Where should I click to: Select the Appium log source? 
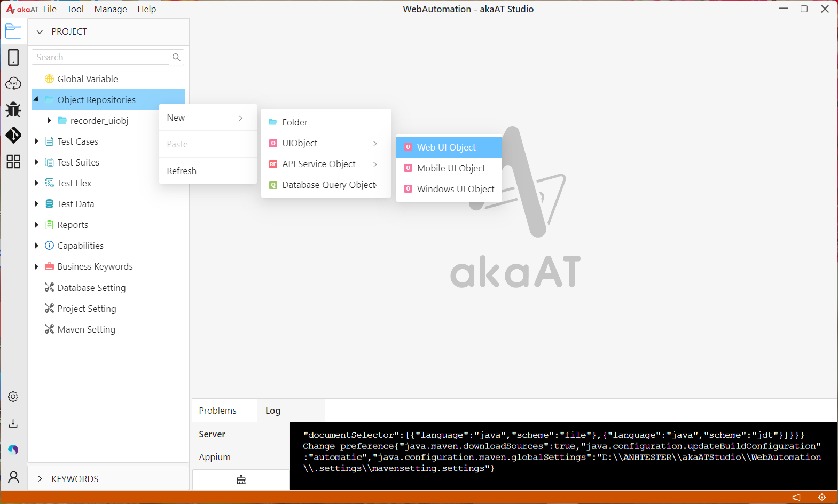pyautogui.click(x=241, y=457)
